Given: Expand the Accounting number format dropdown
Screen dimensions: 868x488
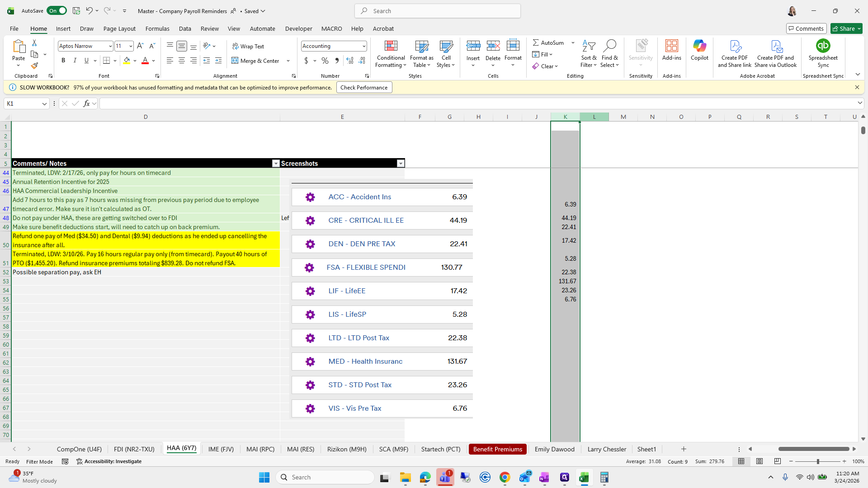Looking at the screenshot, I should [363, 46].
